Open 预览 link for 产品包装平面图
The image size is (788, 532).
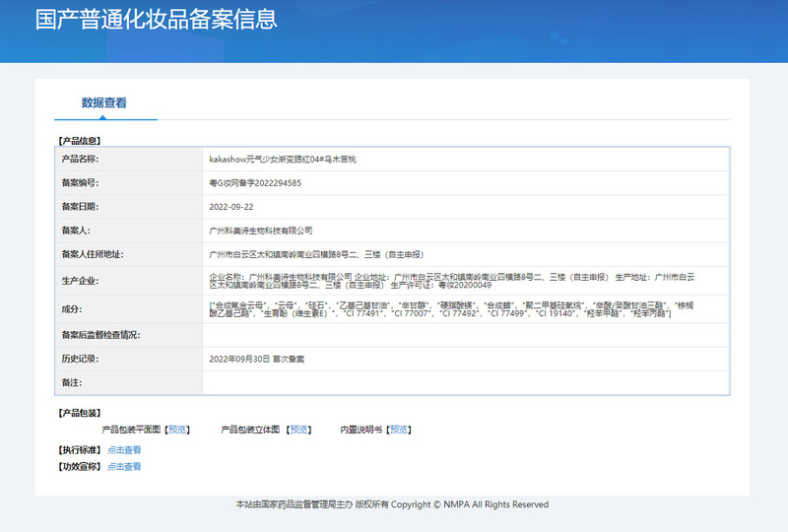pos(177,430)
